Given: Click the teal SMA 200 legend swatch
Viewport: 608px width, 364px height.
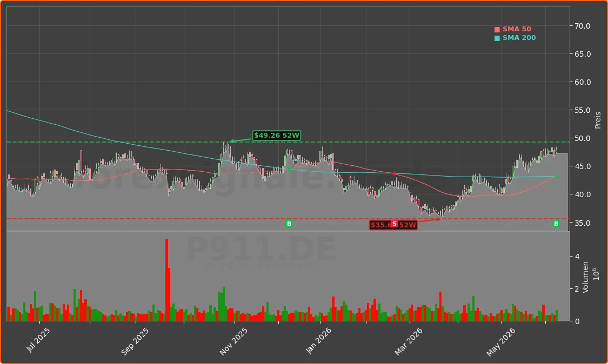Looking at the screenshot, I should (x=497, y=38).
